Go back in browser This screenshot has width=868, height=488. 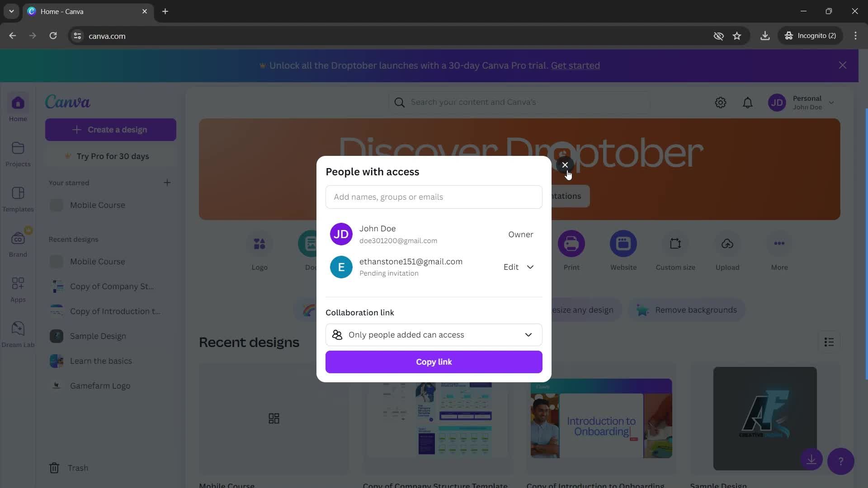tap(13, 36)
